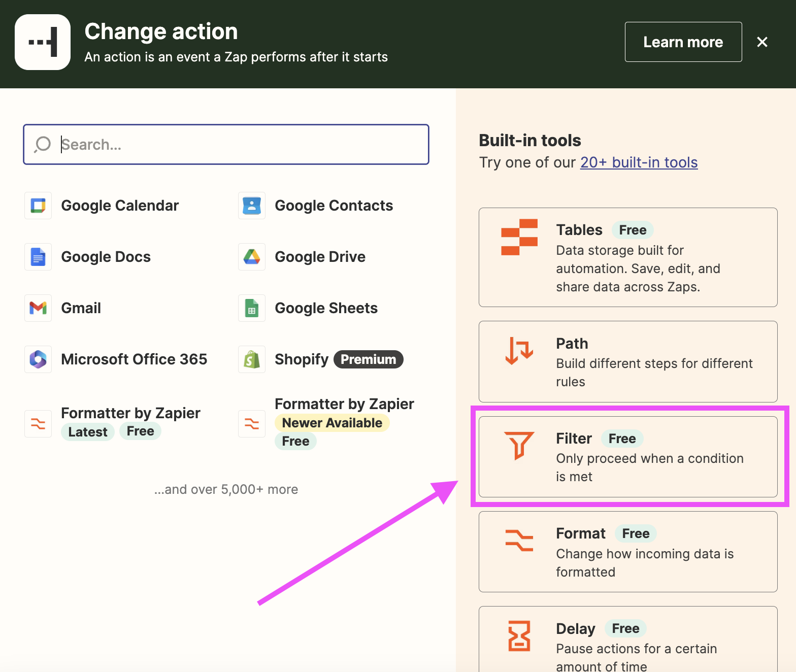Image resolution: width=796 pixels, height=672 pixels.
Task: Click the Latest badge under Formatter
Action: point(88,432)
